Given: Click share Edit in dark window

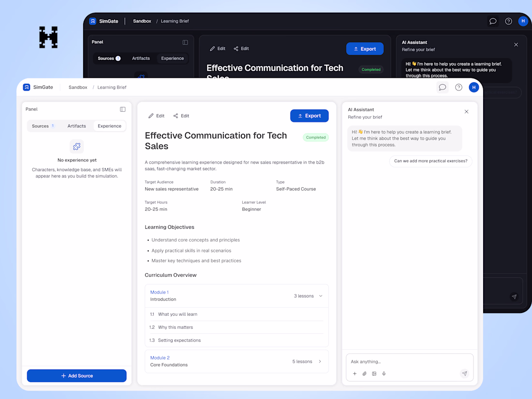Looking at the screenshot, I should pyautogui.click(x=241, y=48).
